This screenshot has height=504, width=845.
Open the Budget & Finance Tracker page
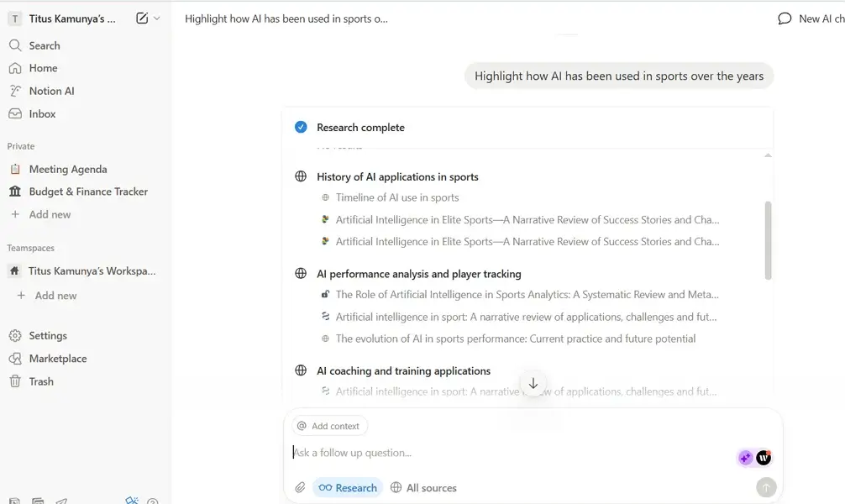(88, 192)
